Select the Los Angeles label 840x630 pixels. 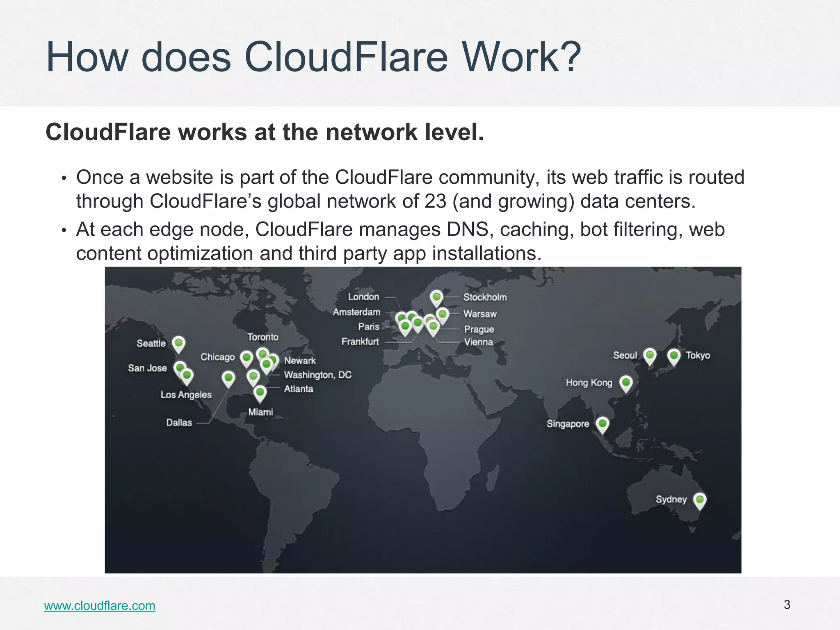[186, 395]
